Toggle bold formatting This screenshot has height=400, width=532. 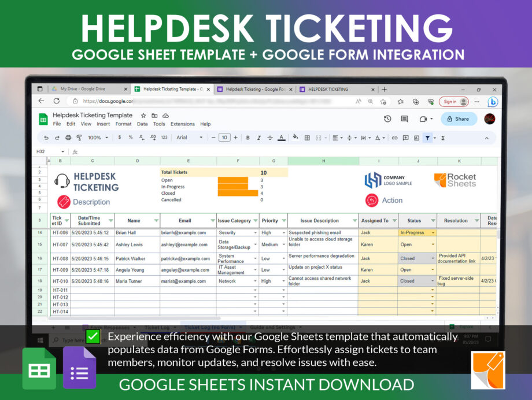(x=248, y=138)
